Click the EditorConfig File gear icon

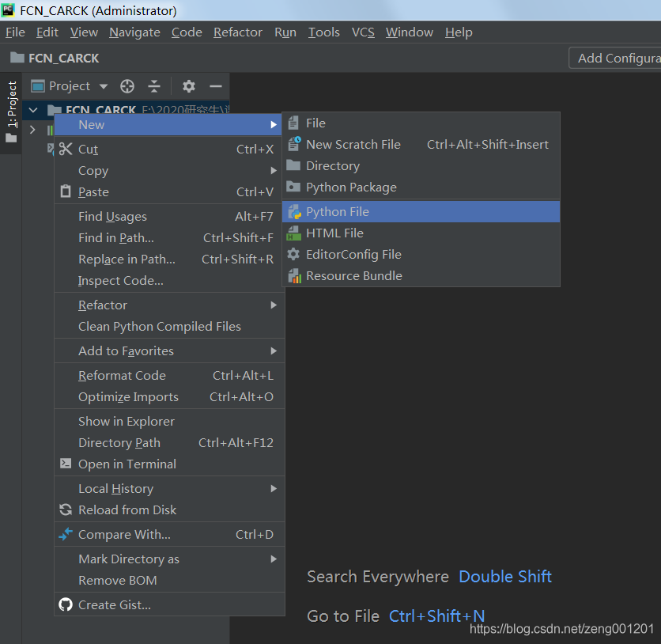tap(293, 254)
